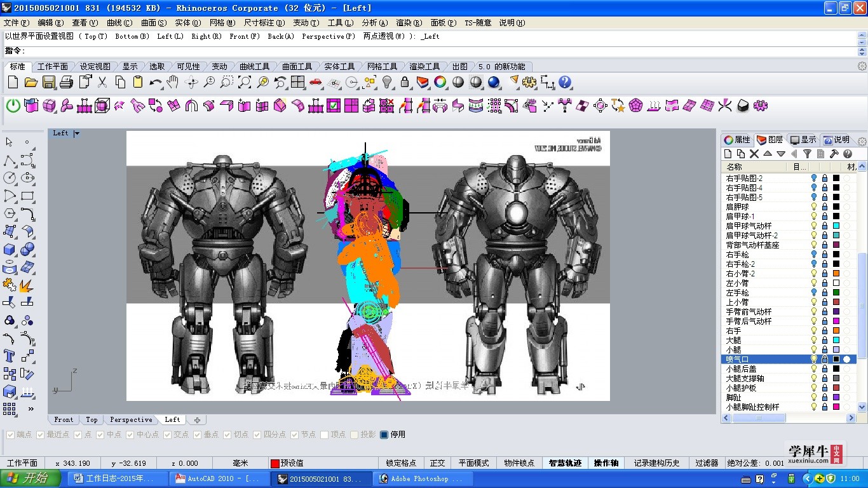868x488 pixels.
Task: Click the layer filter funnel icon
Action: click(807, 154)
